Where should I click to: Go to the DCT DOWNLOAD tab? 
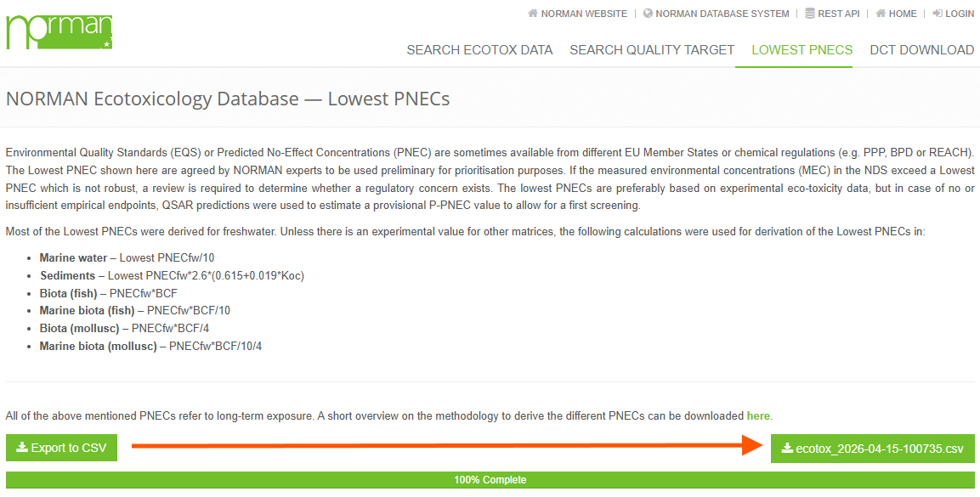point(921,50)
